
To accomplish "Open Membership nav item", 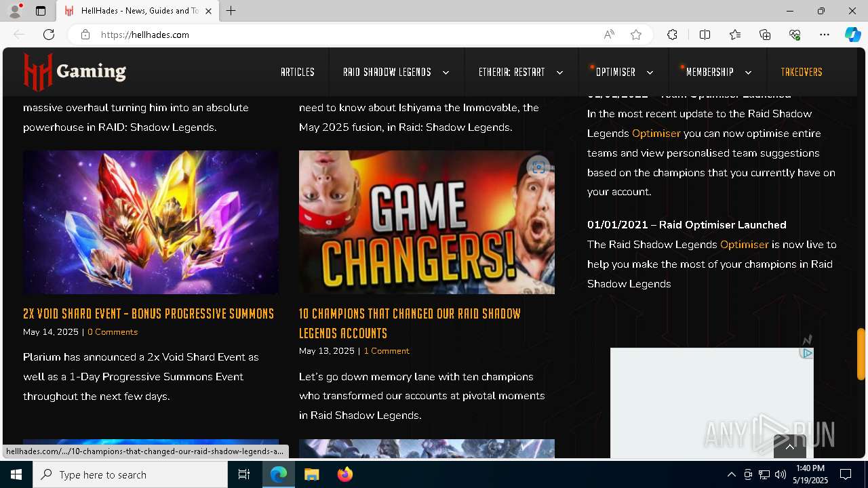I will point(710,72).
